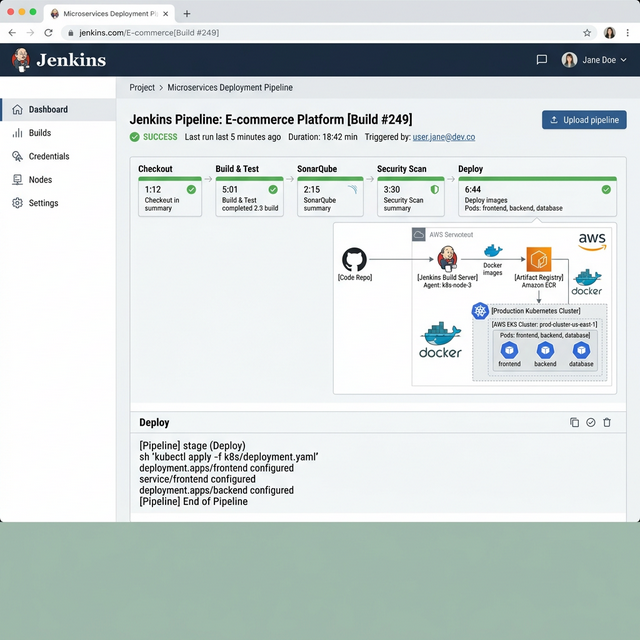Click the browser address bar
Viewport: 640px width, 640px height.
(x=300, y=33)
